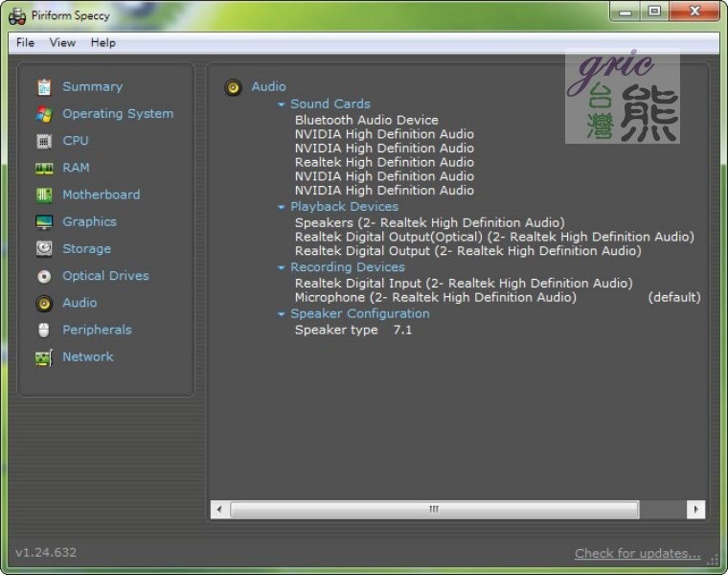
Task: Collapse the Recording Devices arrow
Action: point(281,268)
